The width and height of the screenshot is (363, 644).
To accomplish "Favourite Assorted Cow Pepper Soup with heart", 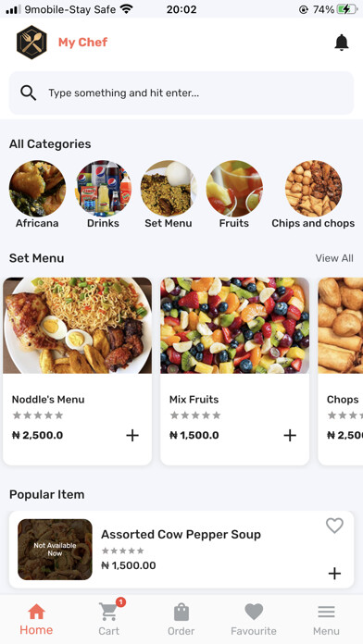I will tap(334, 526).
